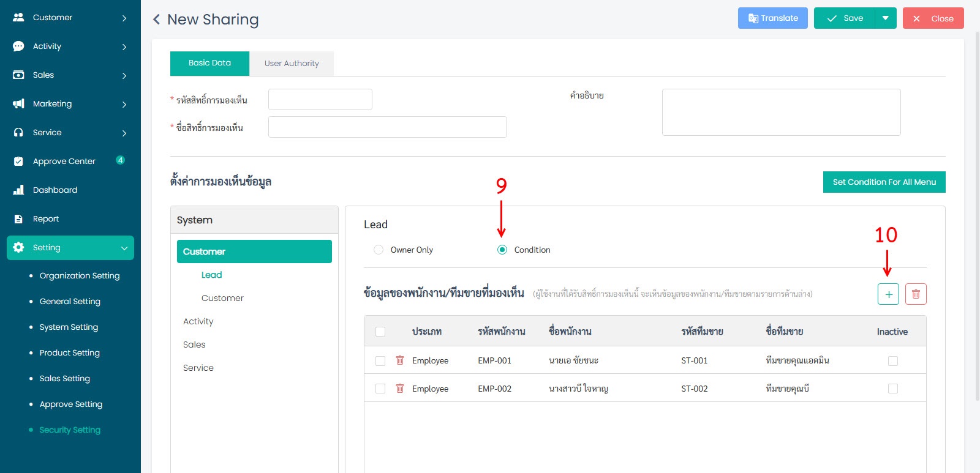The image size is (980, 473).
Task: Collapse the Setting menu in the sidebar
Action: (124, 248)
